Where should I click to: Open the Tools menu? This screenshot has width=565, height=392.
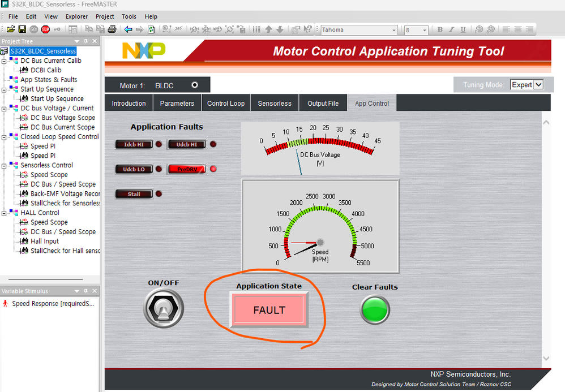[x=129, y=16]
